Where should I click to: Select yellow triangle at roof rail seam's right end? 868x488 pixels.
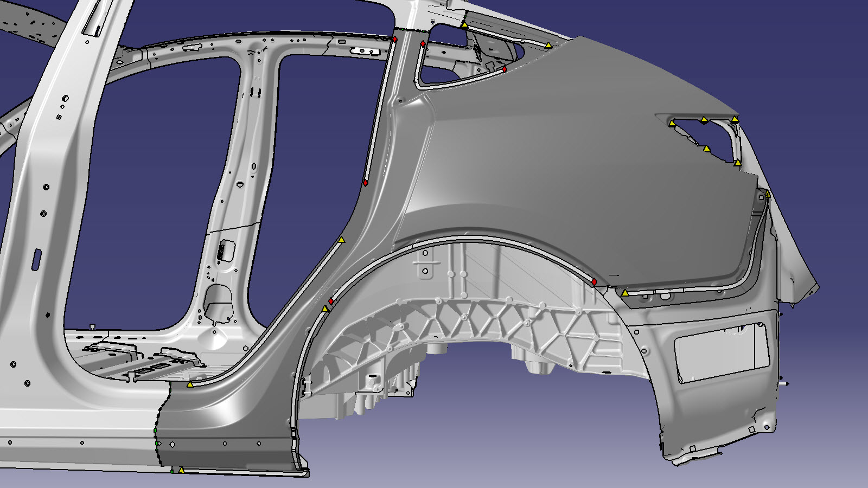(548, 46)
